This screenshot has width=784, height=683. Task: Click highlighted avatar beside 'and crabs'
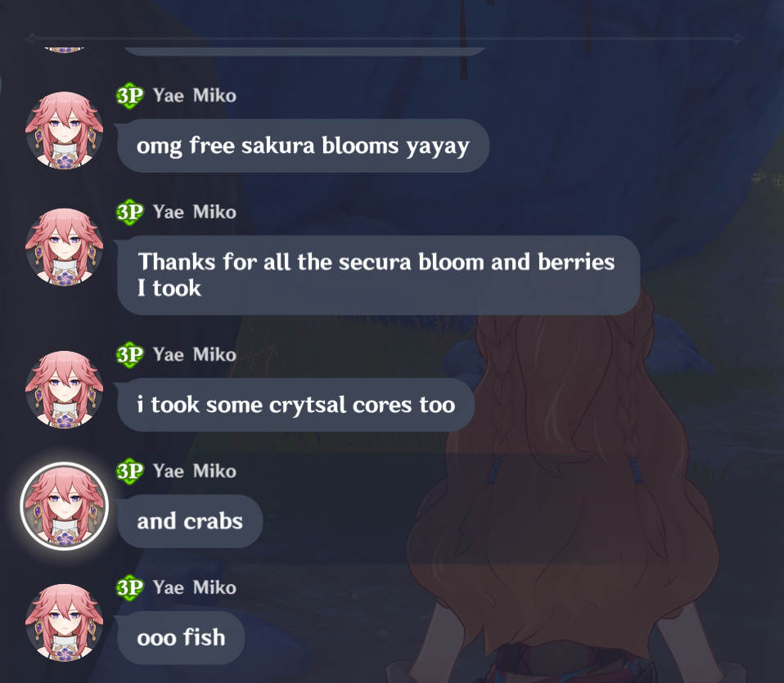[64, 506]
